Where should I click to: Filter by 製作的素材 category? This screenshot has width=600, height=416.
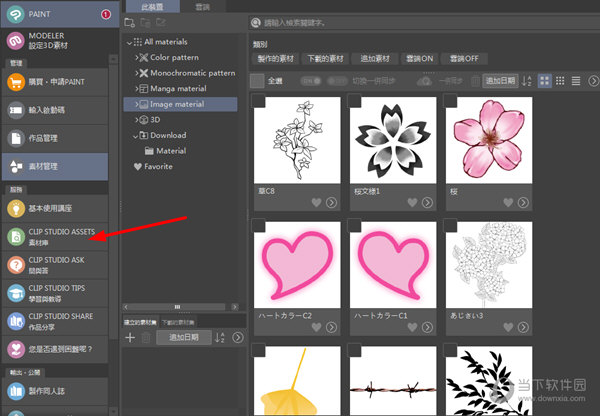coord(276,59)
